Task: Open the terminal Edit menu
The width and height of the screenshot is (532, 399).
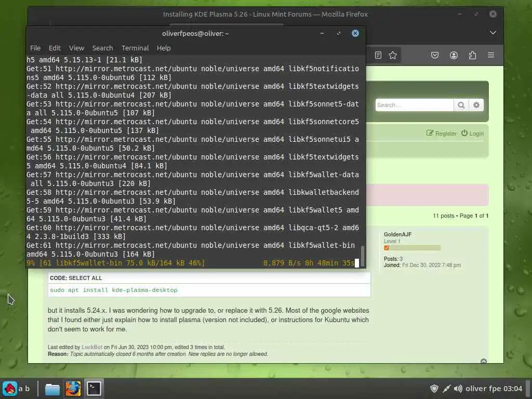Action: point(55,48)
